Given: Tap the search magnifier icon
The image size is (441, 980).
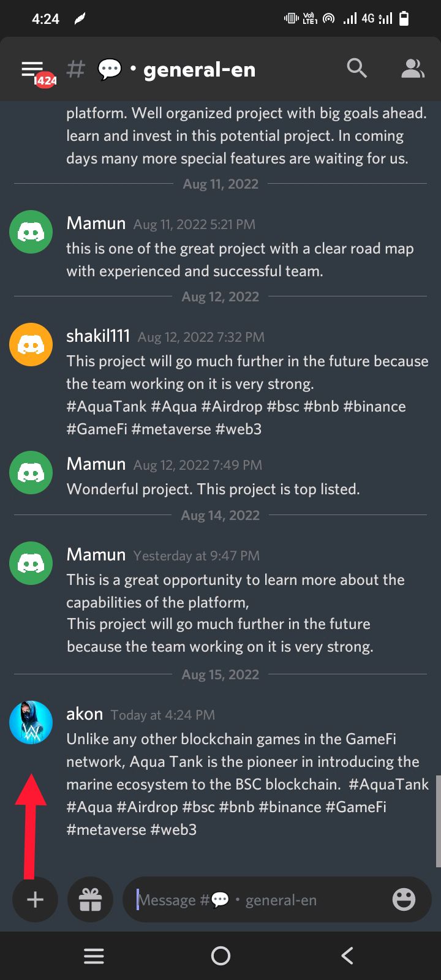Looking at the screenshot, I should pyautogui.click(x=356, y=69).
